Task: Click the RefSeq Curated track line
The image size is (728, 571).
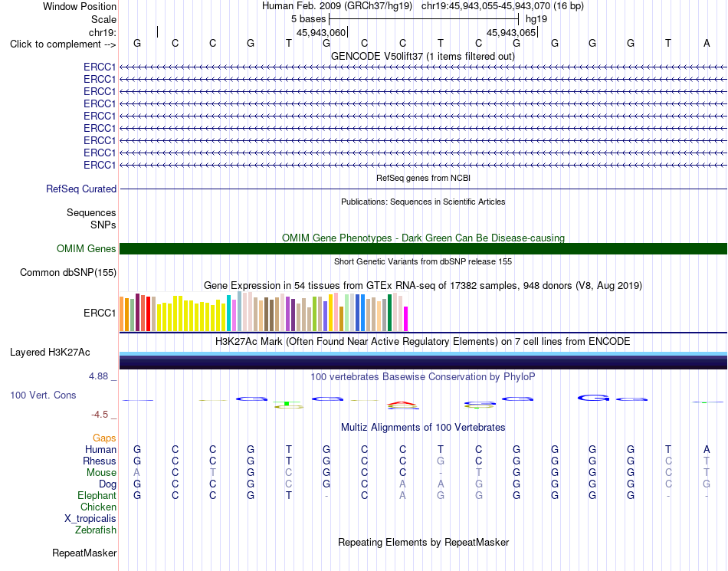Action: click(423, 189)
